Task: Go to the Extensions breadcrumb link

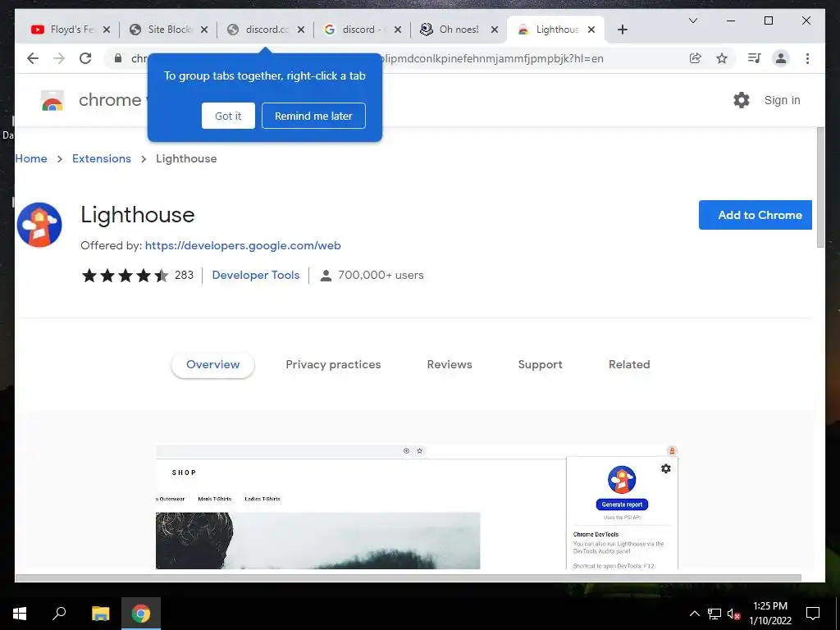Action: coord(102,158)
